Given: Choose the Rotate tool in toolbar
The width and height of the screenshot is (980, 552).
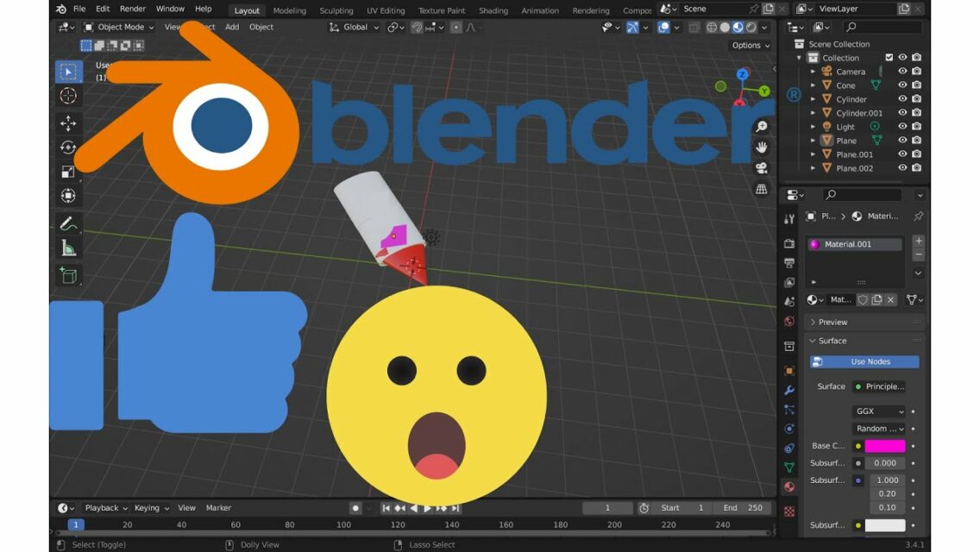Looking at the screenshot, I should 68,147.
